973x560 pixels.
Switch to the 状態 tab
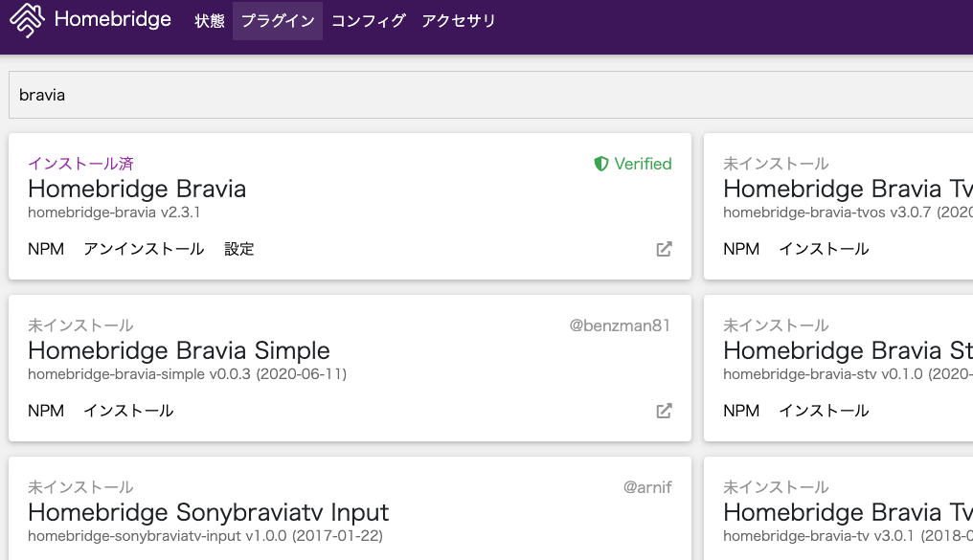coord(210,19)
